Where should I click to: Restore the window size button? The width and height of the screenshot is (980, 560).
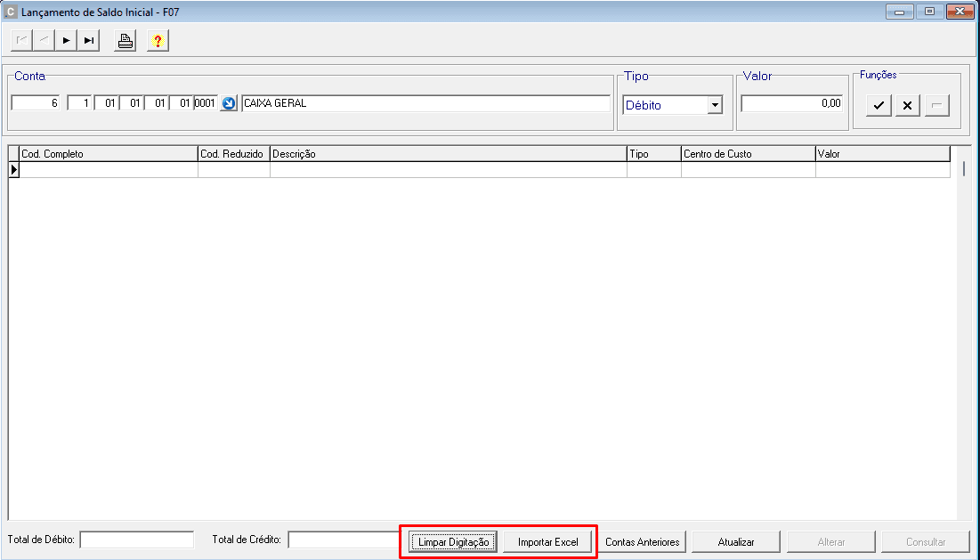(x=929, y=12)
